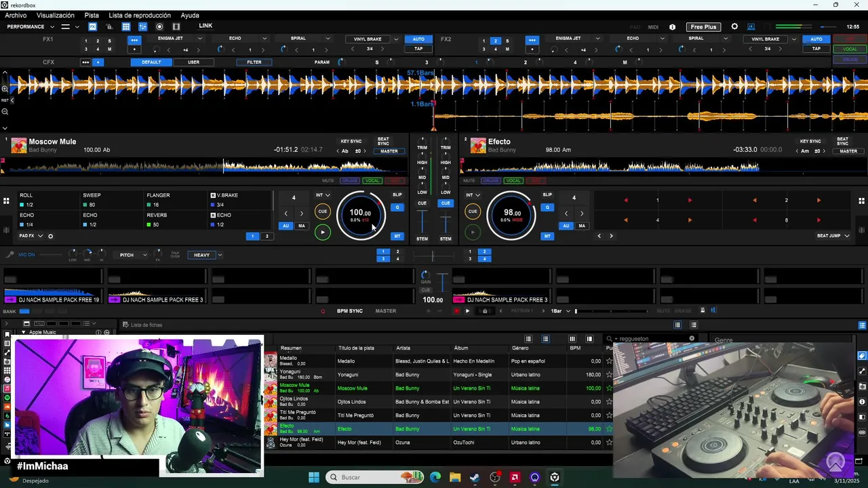Click deck 2 CUE round button
The image size is (868, 488).
pyautogui.click(x=473, y=211)
